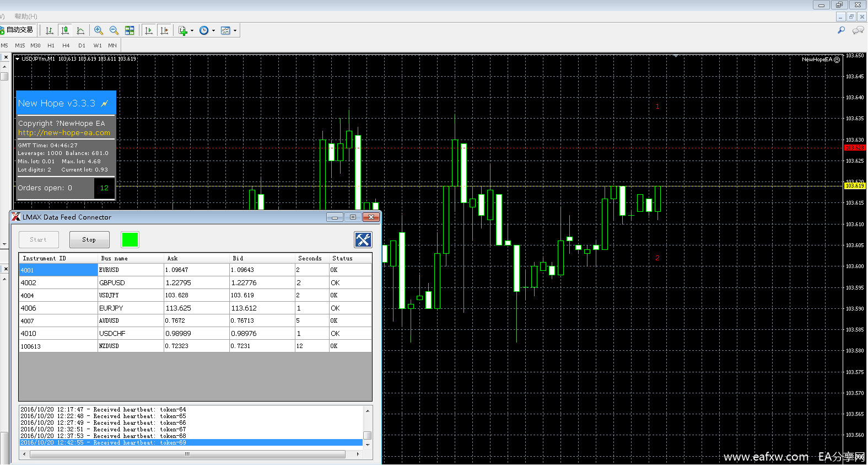Image resolution: width=868 pixels, height=465 pixels.
Task: Expand the templates dropdown arrow
Action: tap(235, 31)
